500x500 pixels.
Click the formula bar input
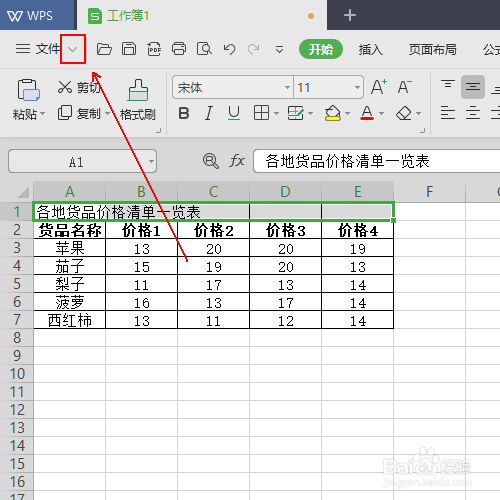376,161
